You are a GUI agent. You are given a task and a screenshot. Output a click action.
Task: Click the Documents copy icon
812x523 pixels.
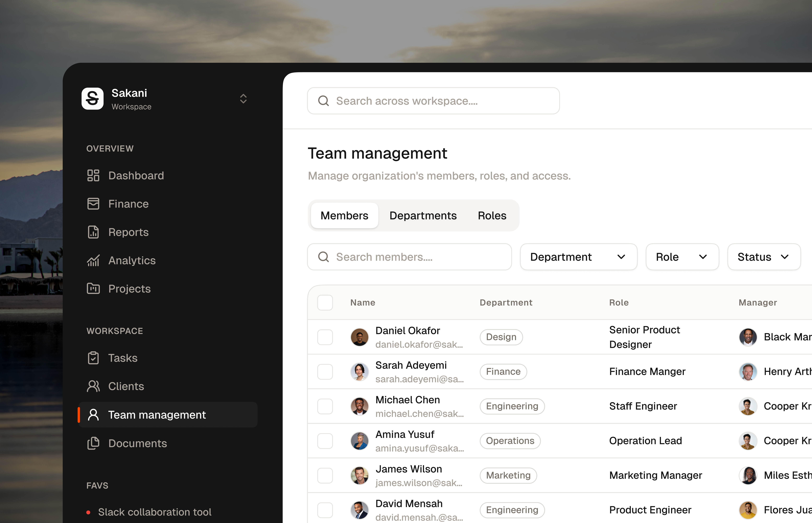[x=93, y=443]
